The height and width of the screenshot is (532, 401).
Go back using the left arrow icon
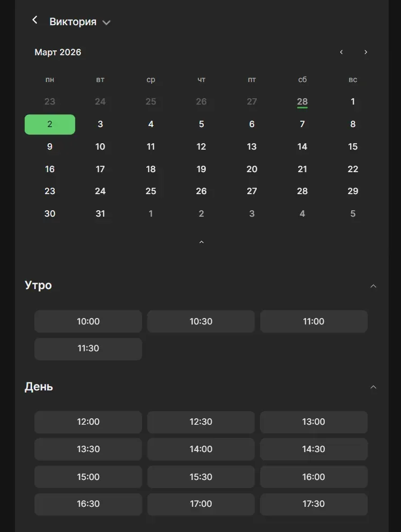click(x=35, y=20)
